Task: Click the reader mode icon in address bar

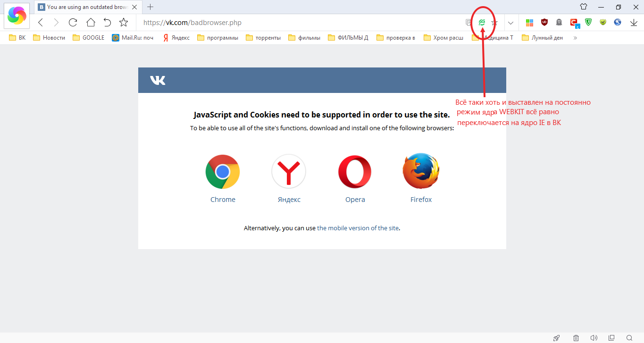Action: [x=468, y=22]
